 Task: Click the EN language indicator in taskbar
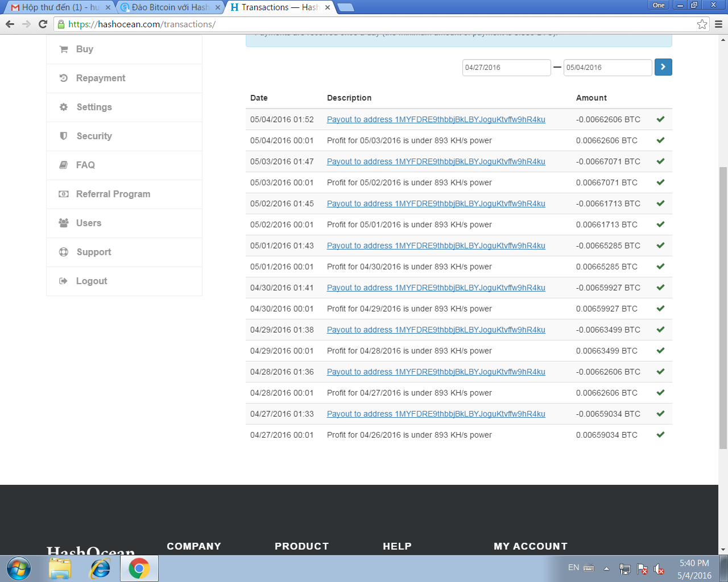click(573, 567)
